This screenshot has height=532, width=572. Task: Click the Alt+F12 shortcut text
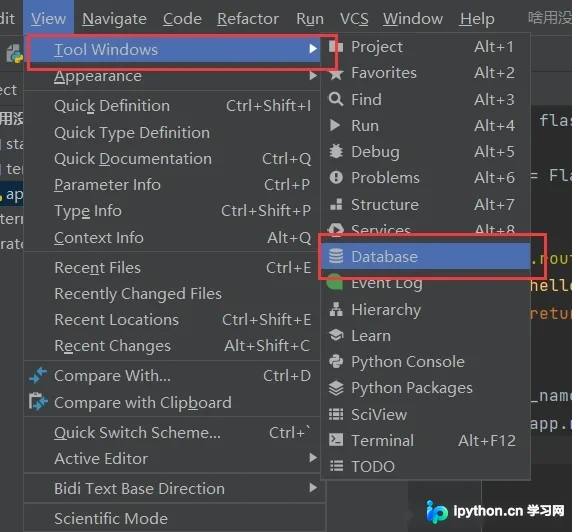(x=487, y=440)
